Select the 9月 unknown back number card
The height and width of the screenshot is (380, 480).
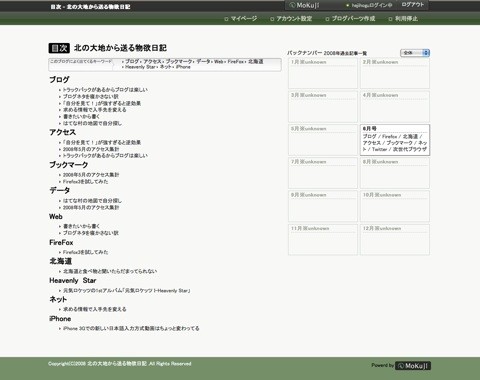coord(323,206)
